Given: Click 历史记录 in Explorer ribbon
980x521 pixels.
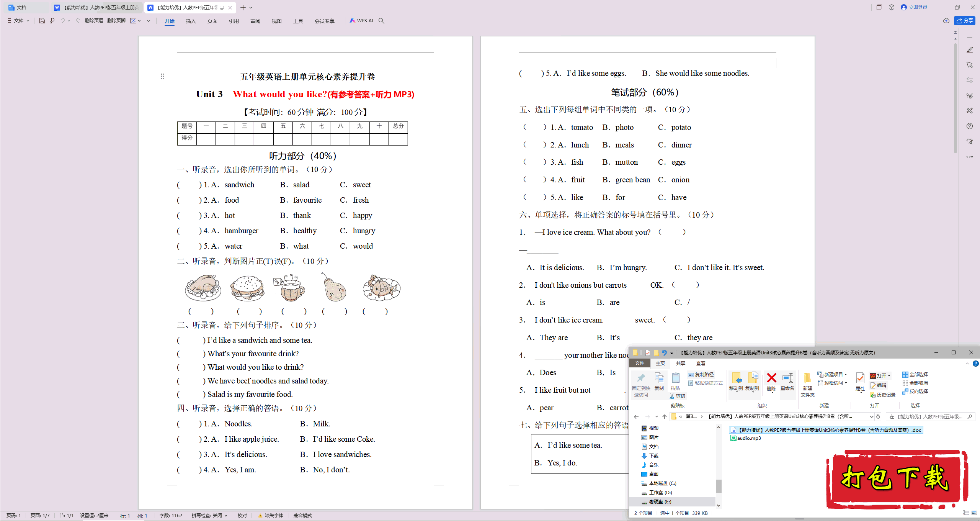Looking at the screenshot, I should tap(883, 395).
